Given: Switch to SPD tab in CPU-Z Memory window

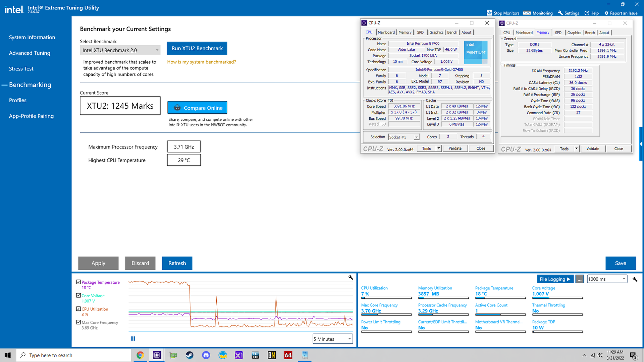Looking at the screenshot, I should (558, 33).
